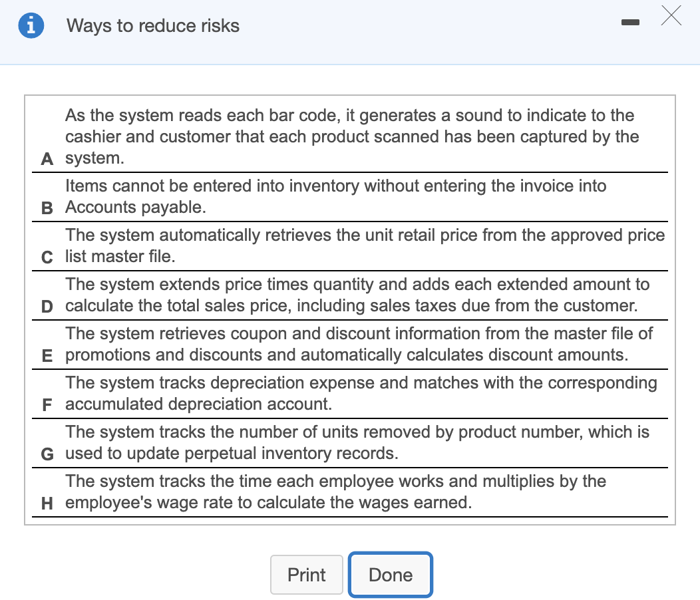
Task: Click the dialog title Ways to reduce risks
Action: tap(152, 26)
